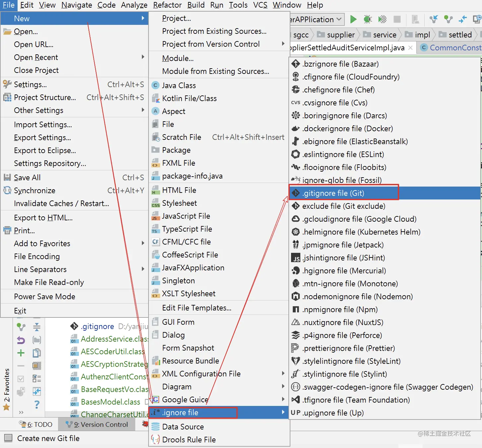The image size is (482, 448).
Task: Choose .hgignore file (Mercurial)
Action: (385, 271)
